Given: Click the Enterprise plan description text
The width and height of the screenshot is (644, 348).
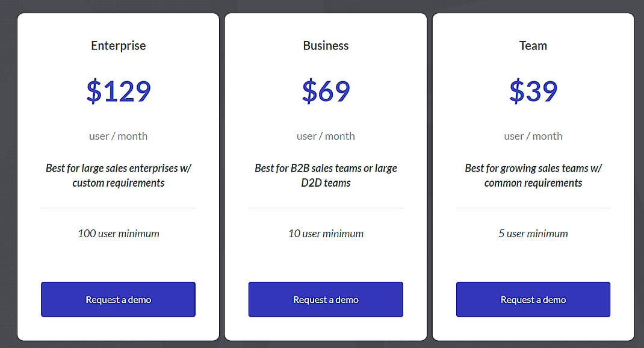Looking at the screenshot, I should point(118,175).
